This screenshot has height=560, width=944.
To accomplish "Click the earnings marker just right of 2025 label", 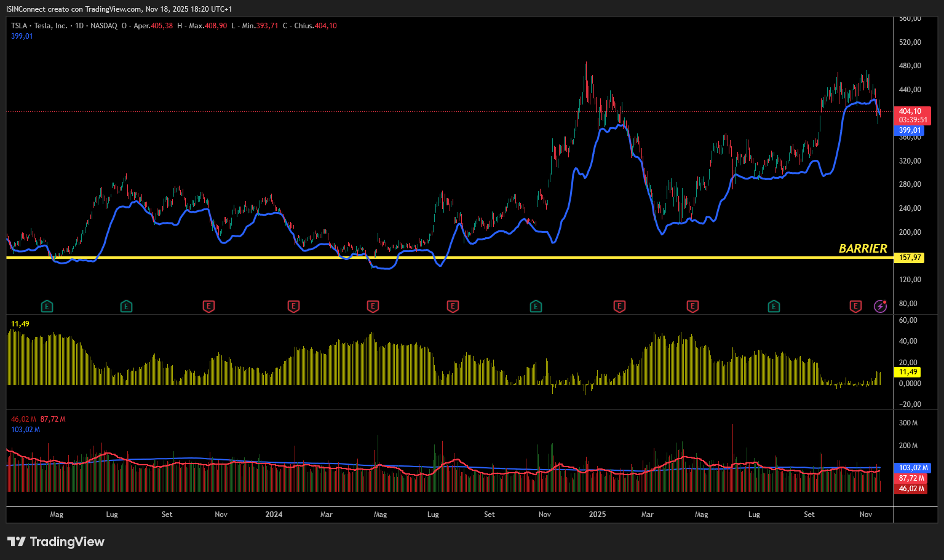I will point(619,306).
